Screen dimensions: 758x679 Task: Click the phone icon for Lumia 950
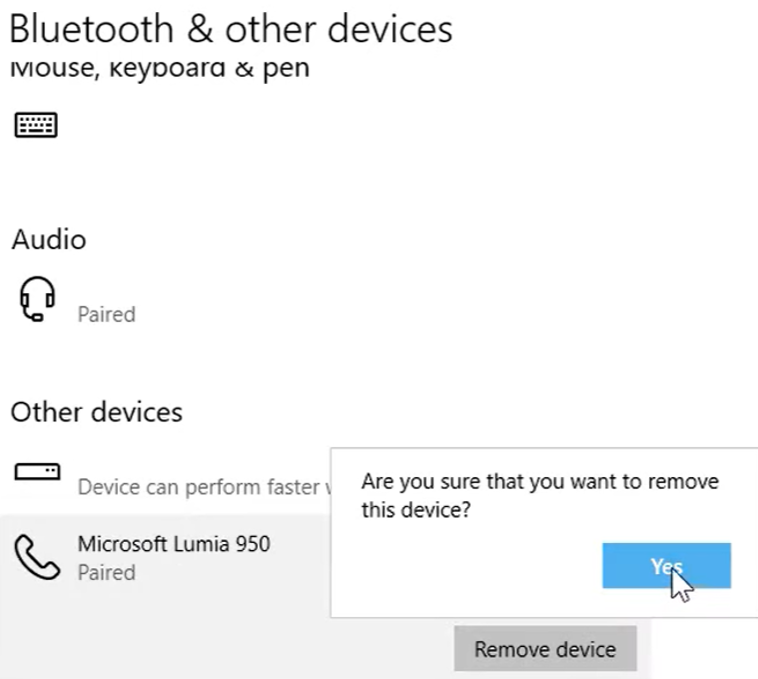(36, 557)
